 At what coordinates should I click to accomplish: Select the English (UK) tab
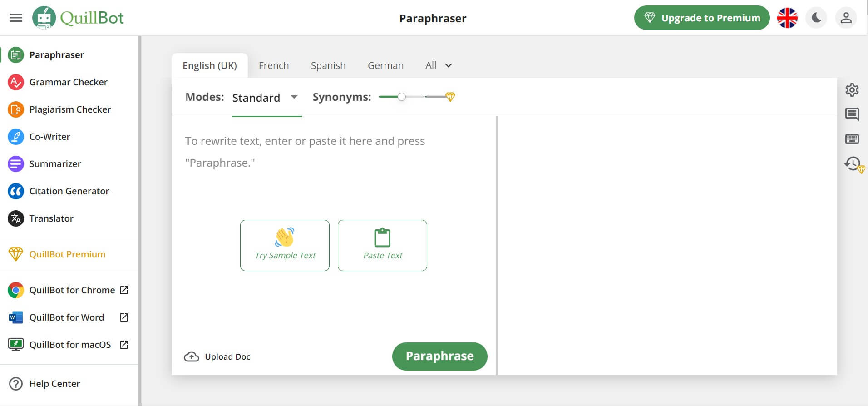(210, 65)
